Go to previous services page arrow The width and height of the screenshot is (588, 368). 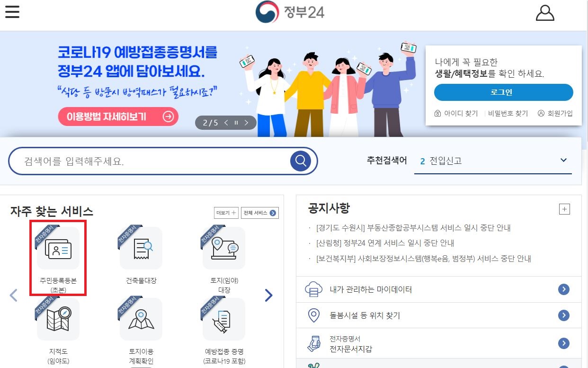[13, 295]
